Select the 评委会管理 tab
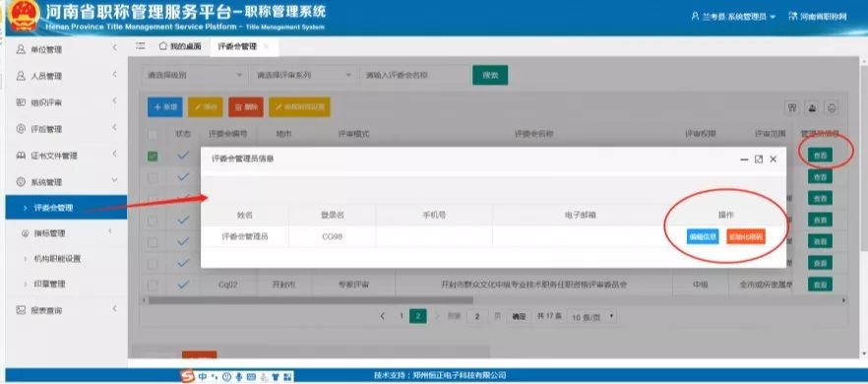Image resolution: width=868 pixels, height=384 pixels. [237, 46]
